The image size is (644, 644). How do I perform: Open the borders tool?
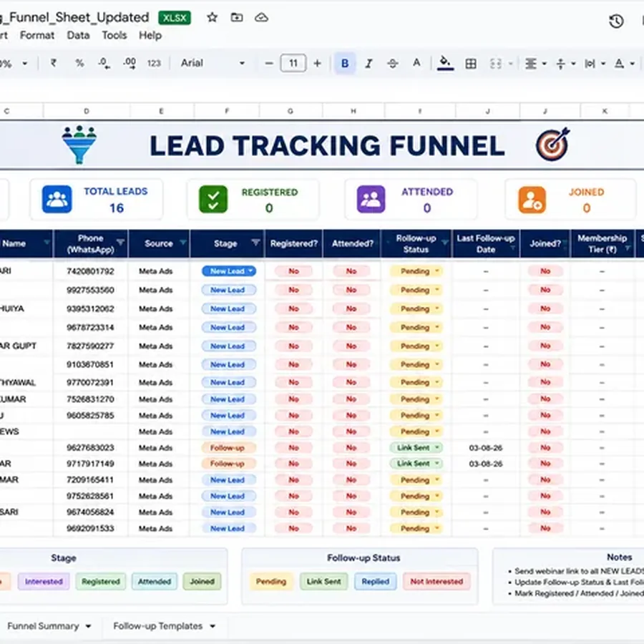(471, 63)
